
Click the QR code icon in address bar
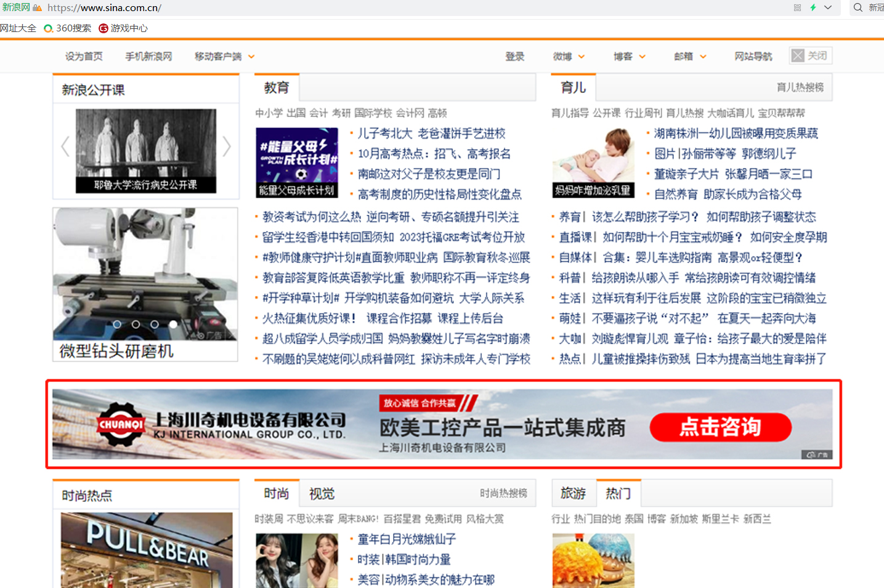pyautogui.click(x=797, y=7)
